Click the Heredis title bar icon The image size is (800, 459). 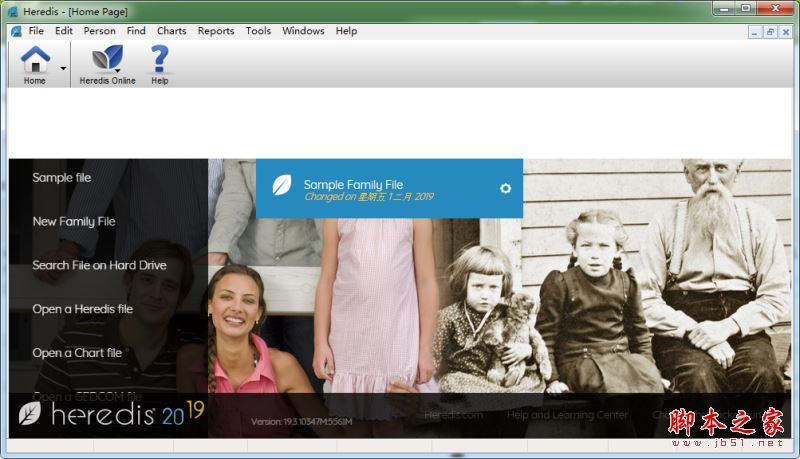[x=13, y=11]
